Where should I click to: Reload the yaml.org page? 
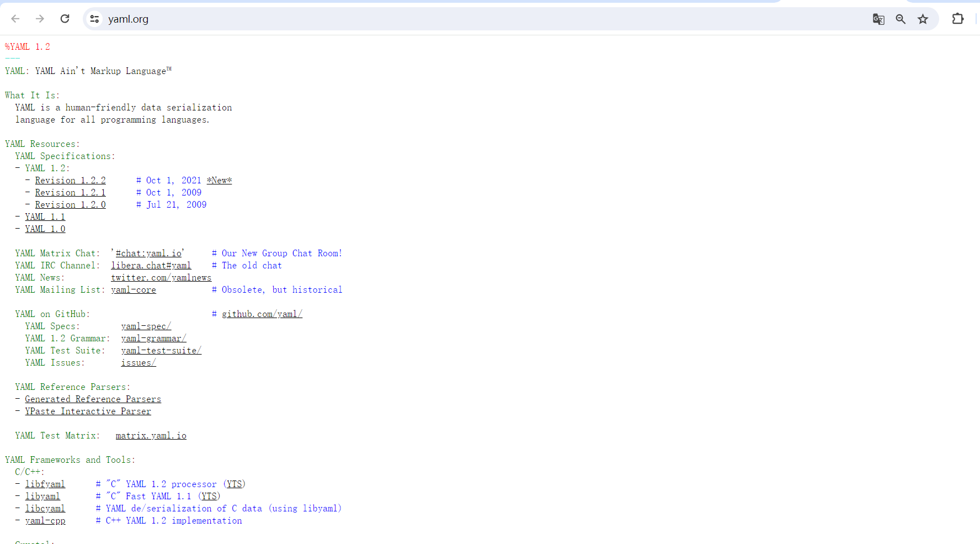click(65, 19)
